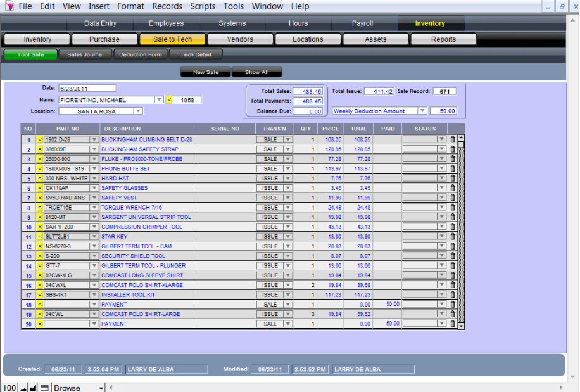Click yellow arrow icon on row 10

(40, 227)
